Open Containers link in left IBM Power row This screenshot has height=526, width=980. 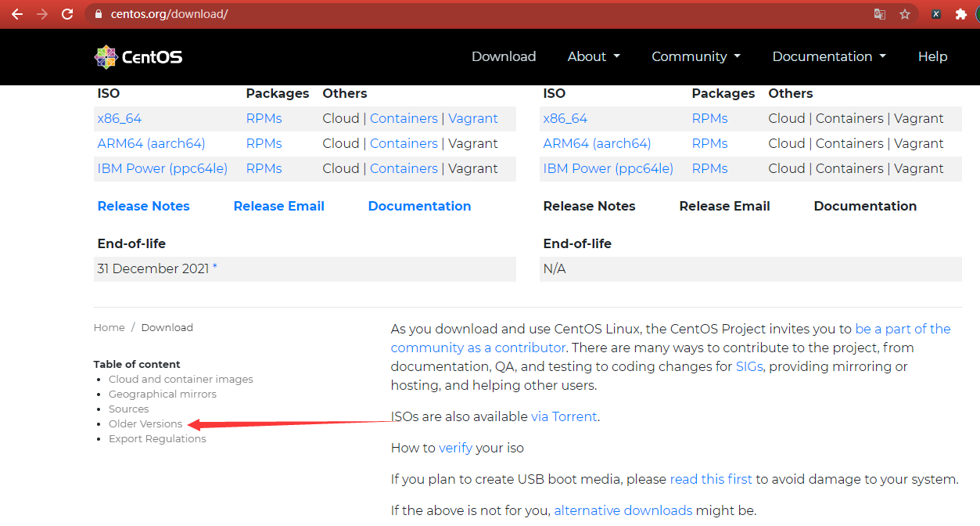point(404,168)
